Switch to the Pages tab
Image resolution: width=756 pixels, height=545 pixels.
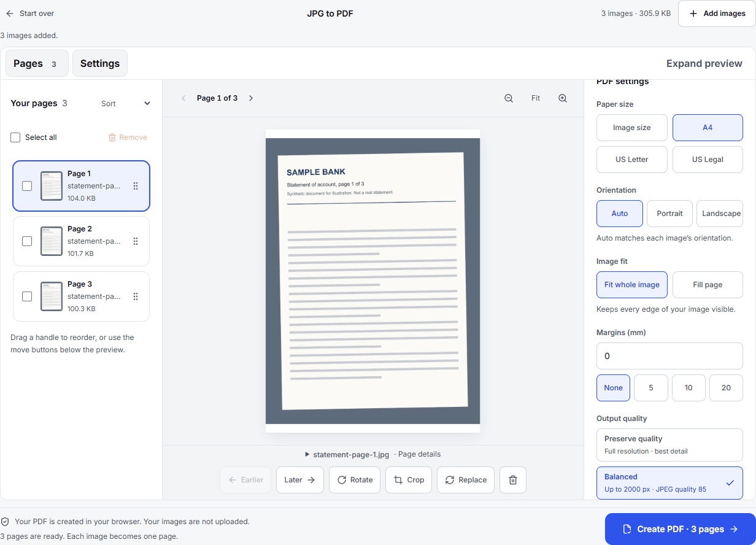pyautogui.click(x=37, y=63)
